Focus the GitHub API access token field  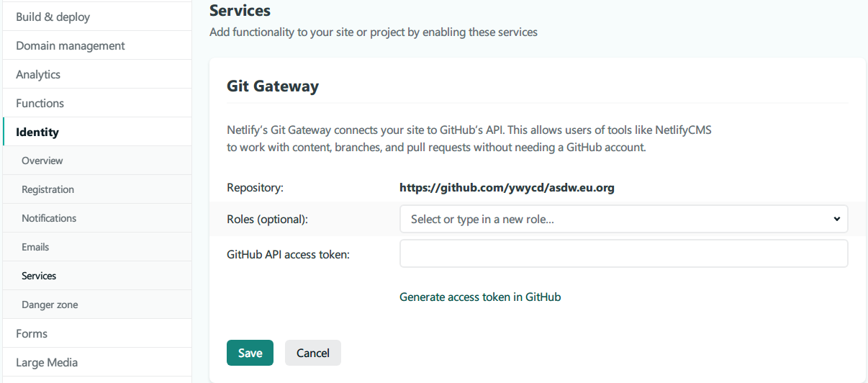point(623,253)
